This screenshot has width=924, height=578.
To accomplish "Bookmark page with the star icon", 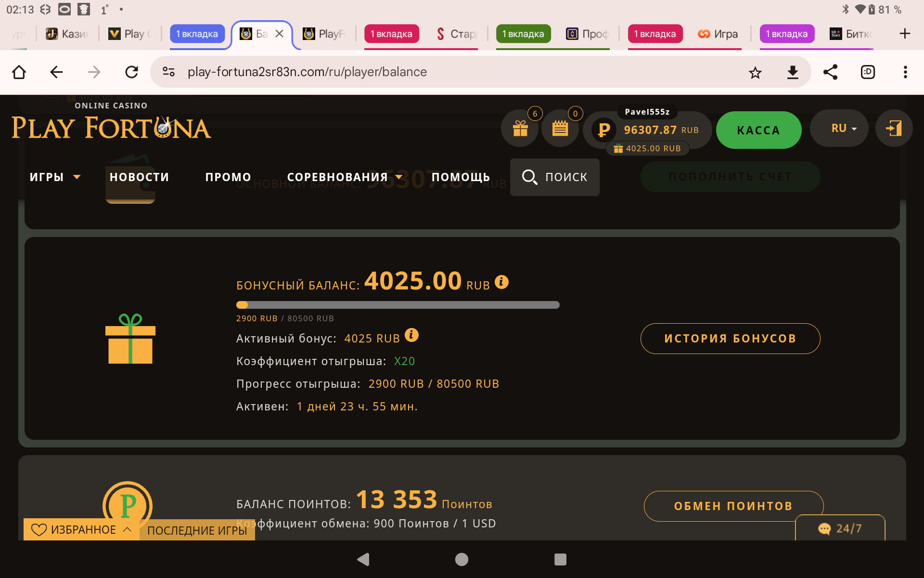I will [755, 72].
